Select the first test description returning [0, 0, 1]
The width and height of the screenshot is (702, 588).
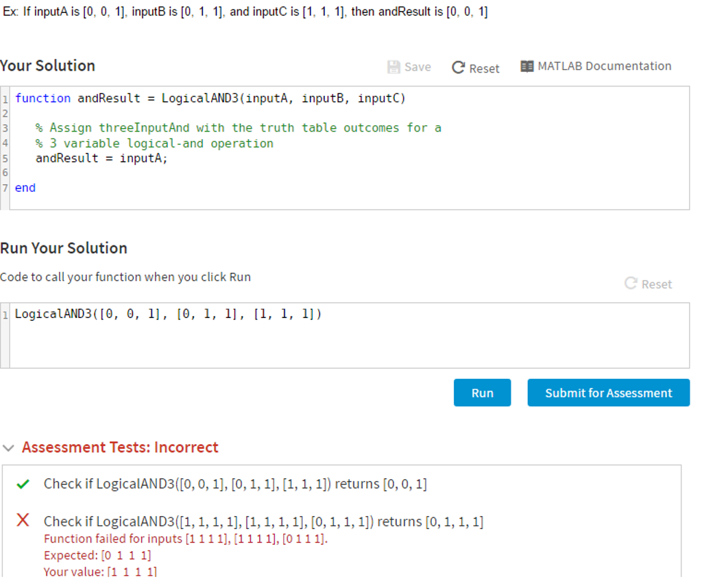pos(235,484)
